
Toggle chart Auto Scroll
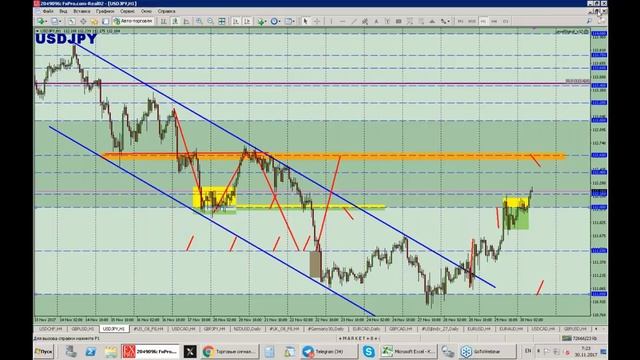point(236,21)
